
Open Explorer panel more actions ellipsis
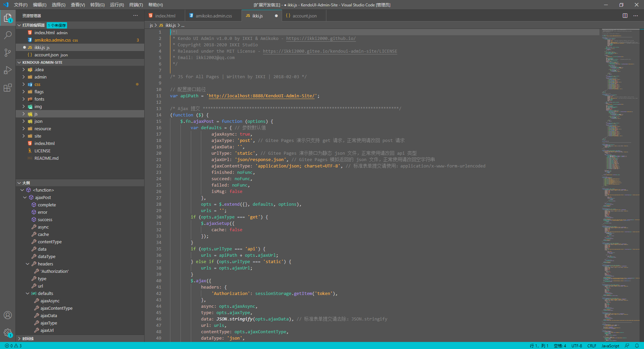click(x=136, y=15)
